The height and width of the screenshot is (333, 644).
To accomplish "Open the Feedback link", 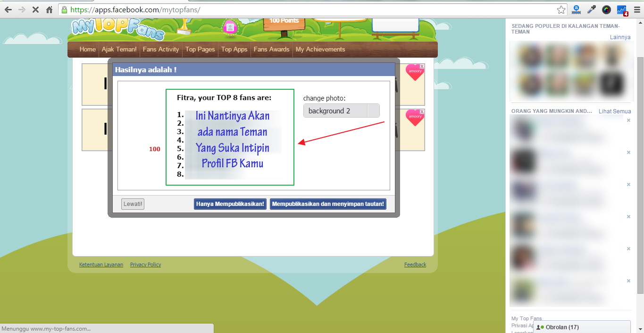I will (415, 265).
